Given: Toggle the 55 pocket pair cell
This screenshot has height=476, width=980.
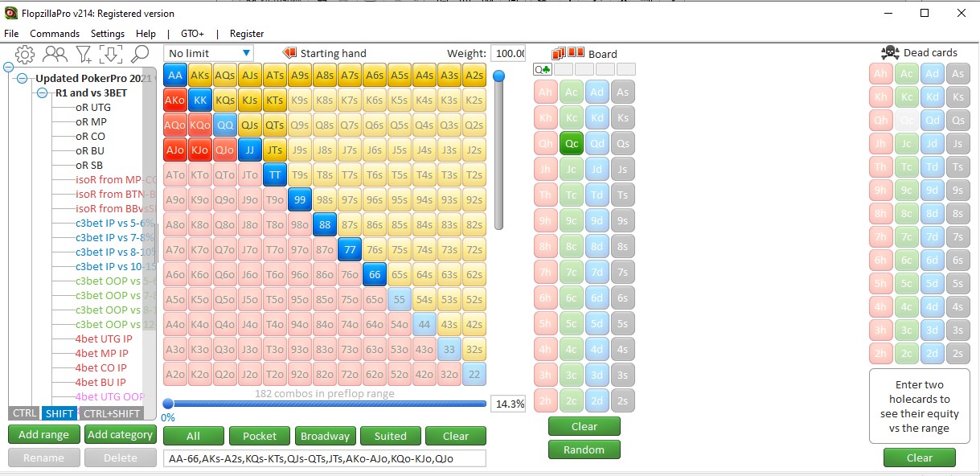Looking at the screenshot, I should pos(400,300).
